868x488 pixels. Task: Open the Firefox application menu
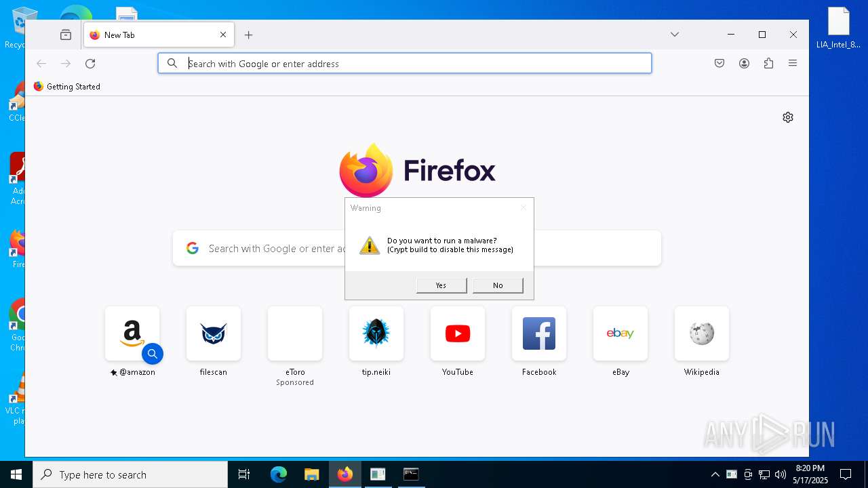[x=793, y=64]
